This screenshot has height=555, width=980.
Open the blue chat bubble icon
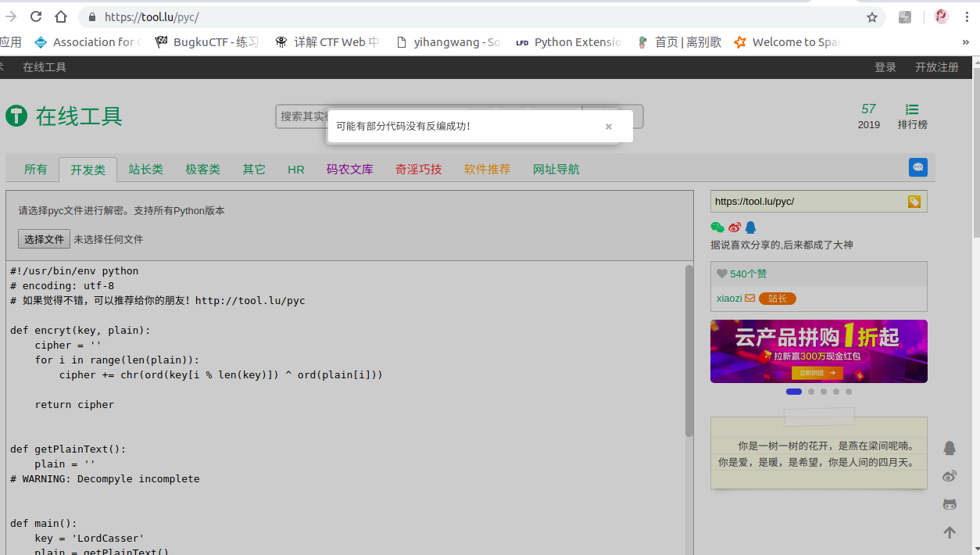tap(917, 167)
